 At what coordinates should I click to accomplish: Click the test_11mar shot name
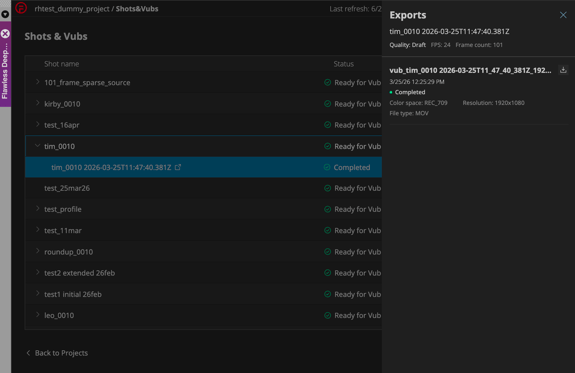coord(63,230)
